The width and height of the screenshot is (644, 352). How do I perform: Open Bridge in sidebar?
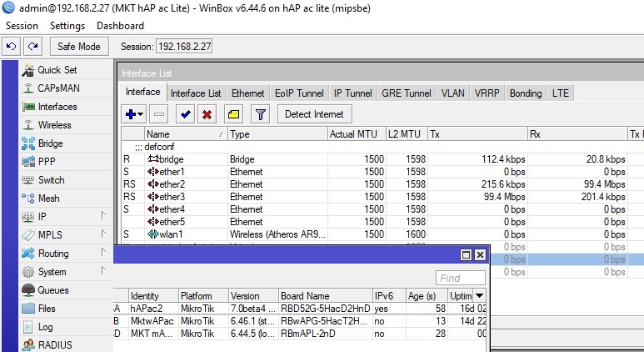coord(42,143)
